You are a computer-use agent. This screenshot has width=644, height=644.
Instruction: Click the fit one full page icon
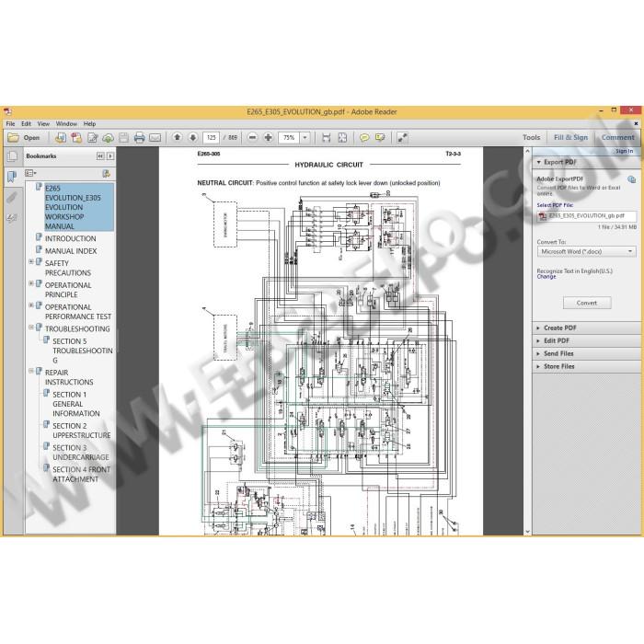click(x=342, y=138)
